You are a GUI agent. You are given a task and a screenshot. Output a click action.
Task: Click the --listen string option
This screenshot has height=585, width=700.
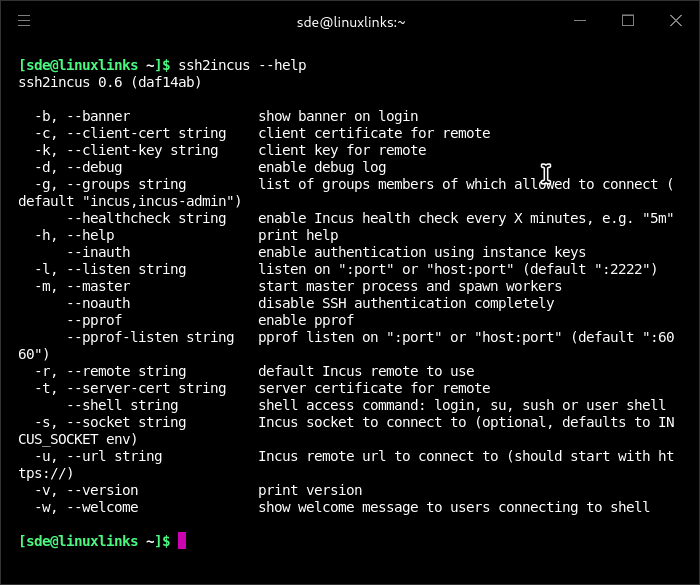coord(126,269)
